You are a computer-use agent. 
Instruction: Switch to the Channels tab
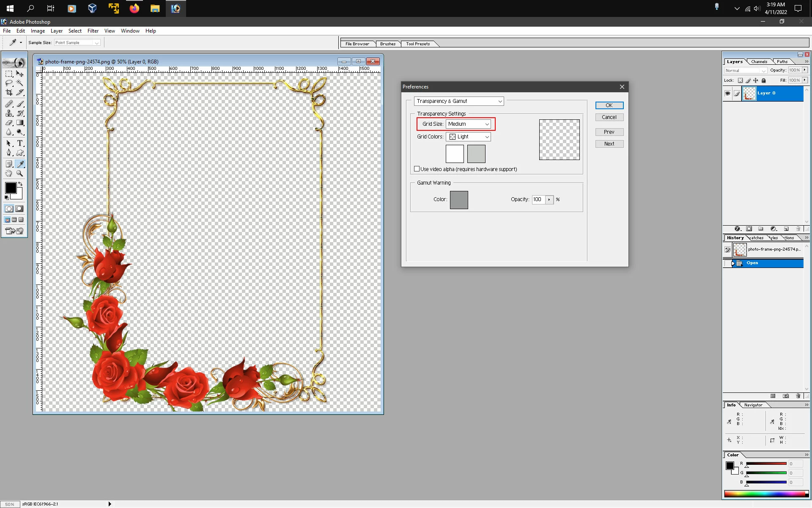(759, 62)
